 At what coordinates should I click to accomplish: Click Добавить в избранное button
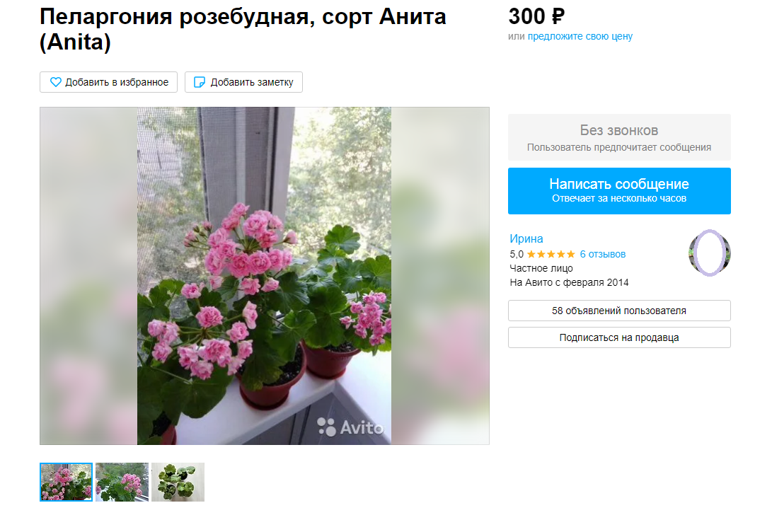pyautogui.click(x=109, y=82)
